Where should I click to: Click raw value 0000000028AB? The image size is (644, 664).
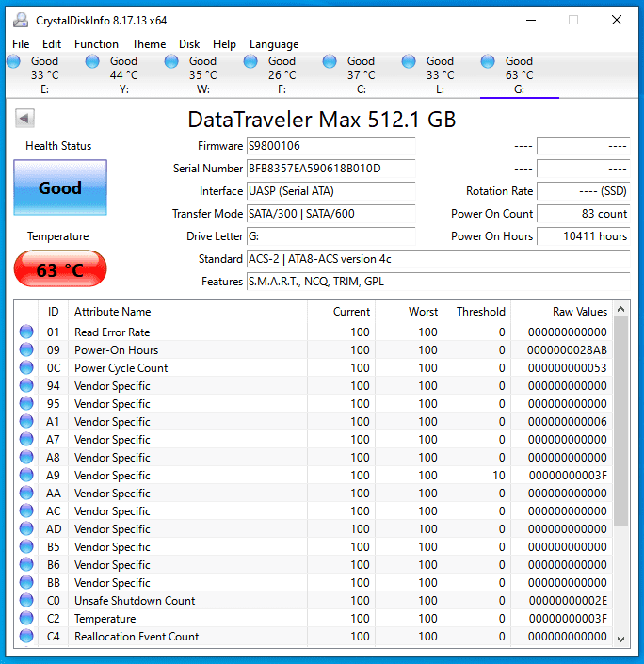click(x=567, y=350)
